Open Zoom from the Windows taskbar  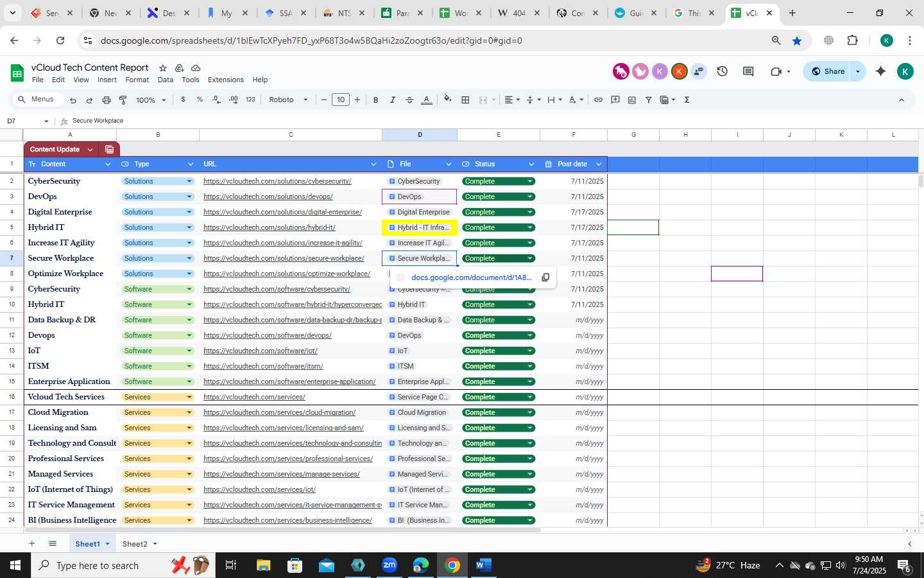[x=389, y=565]
